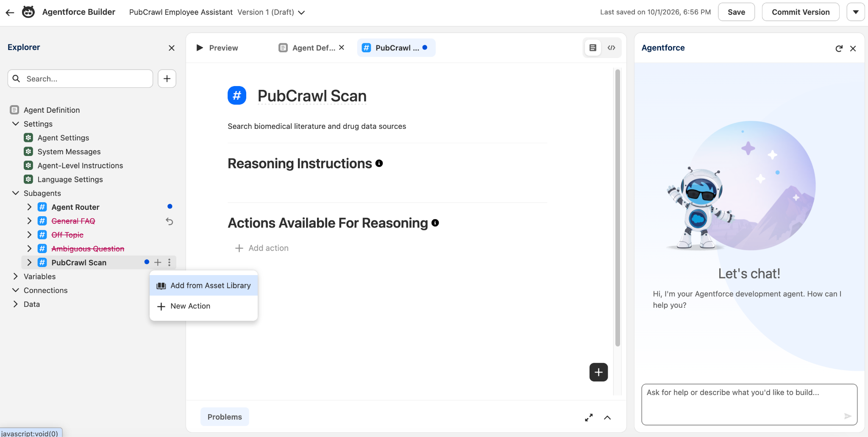Close the Explorer panel
This screenshot has width=868, height=437.
click(172, 48)
